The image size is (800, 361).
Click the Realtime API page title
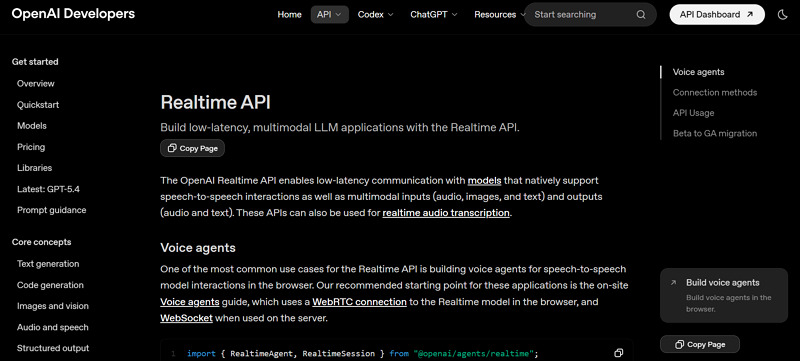click(x=215, y=102)
